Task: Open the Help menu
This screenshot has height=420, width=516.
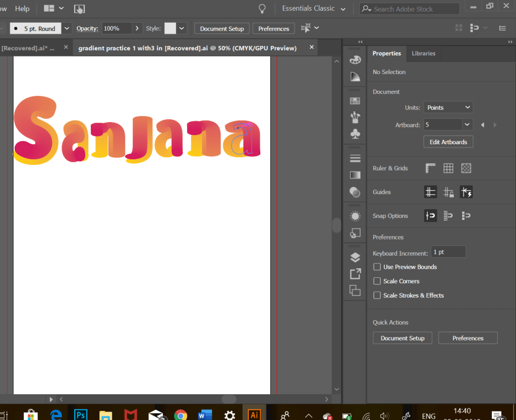Action: pos(22,9)
